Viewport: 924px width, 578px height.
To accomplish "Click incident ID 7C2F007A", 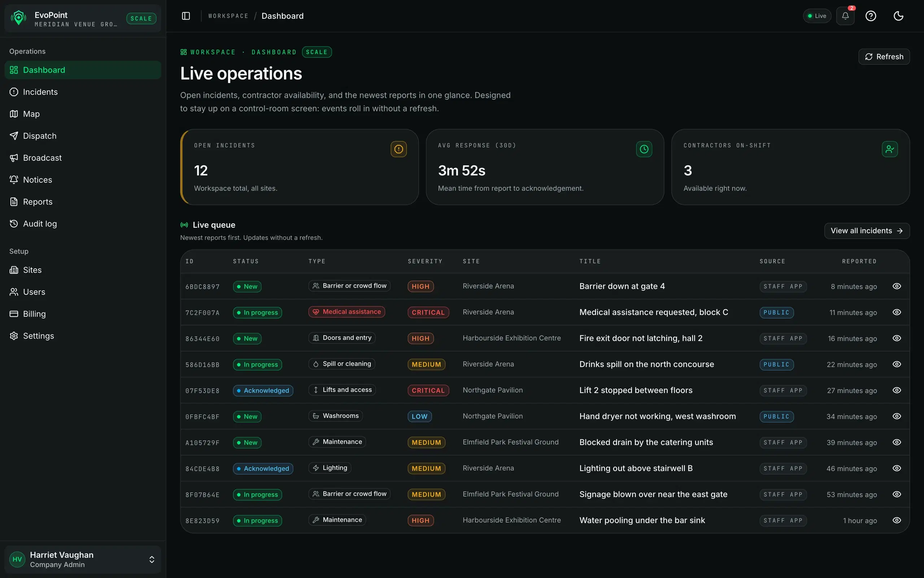I will pyautogui.click(x=202, y=313).
